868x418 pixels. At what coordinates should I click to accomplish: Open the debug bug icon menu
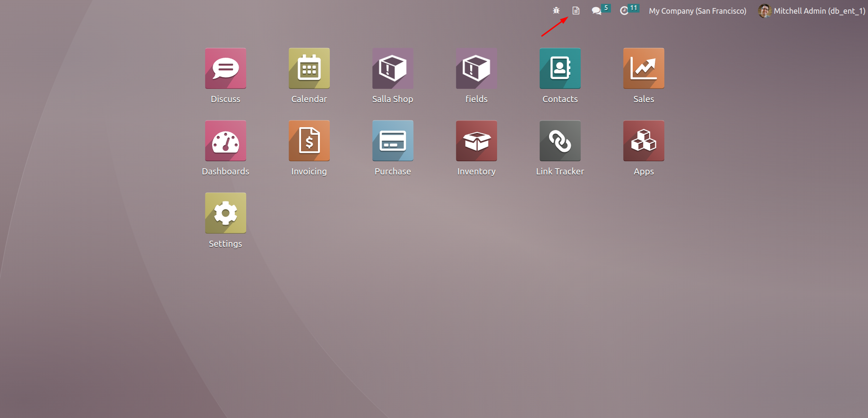556,10
